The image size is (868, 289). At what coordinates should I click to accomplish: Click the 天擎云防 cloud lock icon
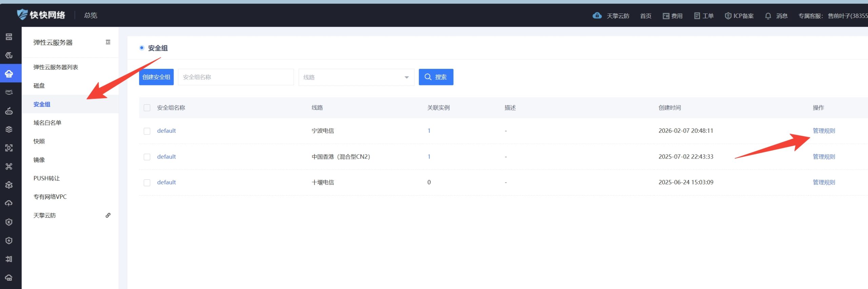point(597,16)
